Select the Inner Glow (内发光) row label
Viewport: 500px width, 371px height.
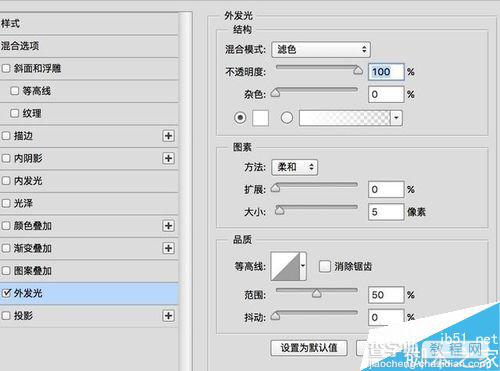28,181
